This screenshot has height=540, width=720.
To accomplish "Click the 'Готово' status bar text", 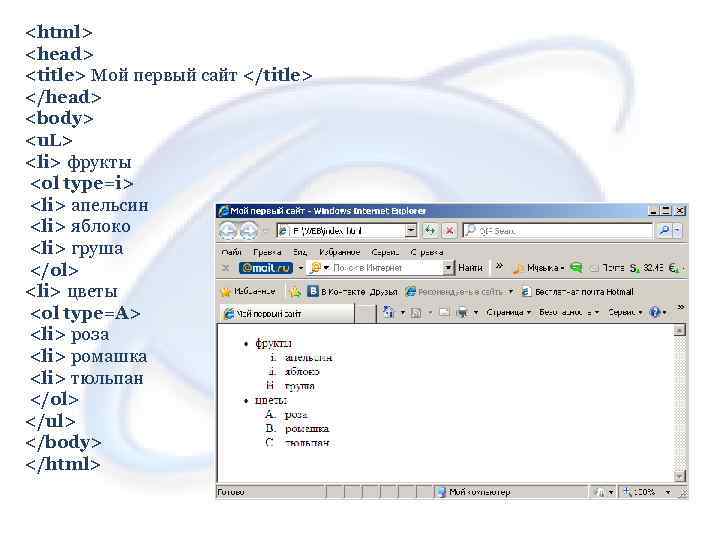I will click(x=231, y=492).
